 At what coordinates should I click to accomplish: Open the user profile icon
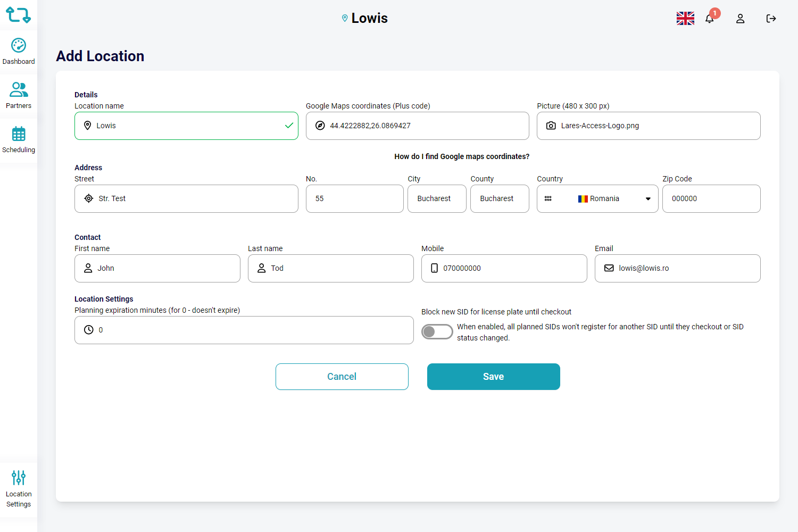click(x=740, y=19)
